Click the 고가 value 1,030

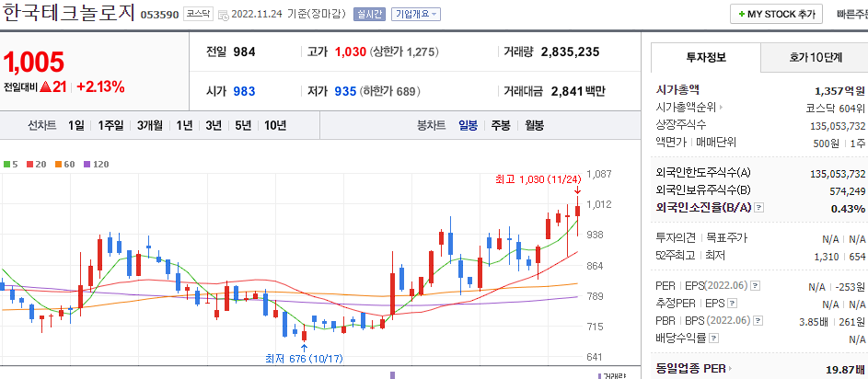[x=351, y=52]
